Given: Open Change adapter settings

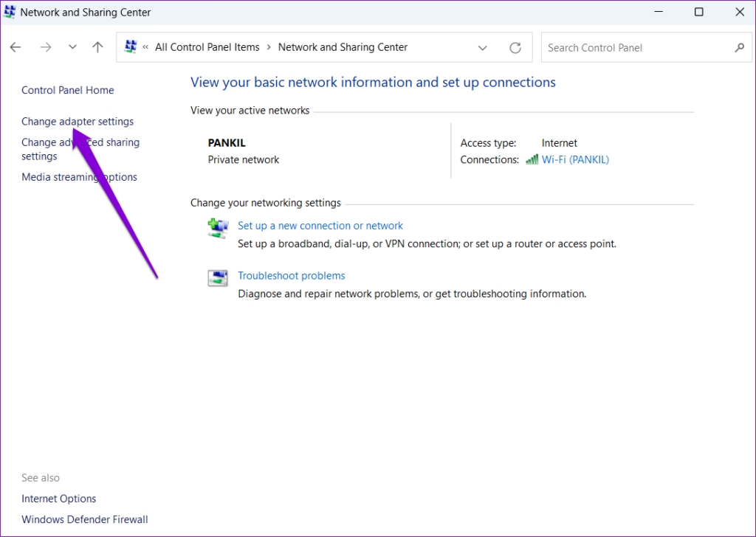Looking at the screenshot, I should pos(77,121).
